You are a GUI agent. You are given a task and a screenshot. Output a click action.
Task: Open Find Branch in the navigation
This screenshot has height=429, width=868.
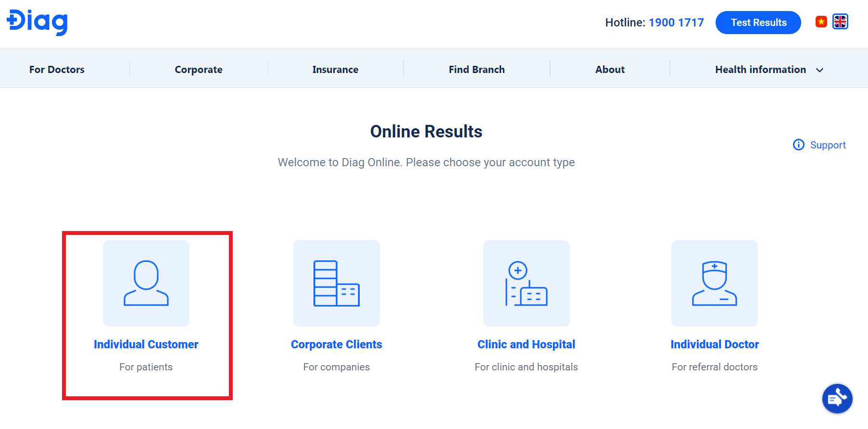point(477,70)
